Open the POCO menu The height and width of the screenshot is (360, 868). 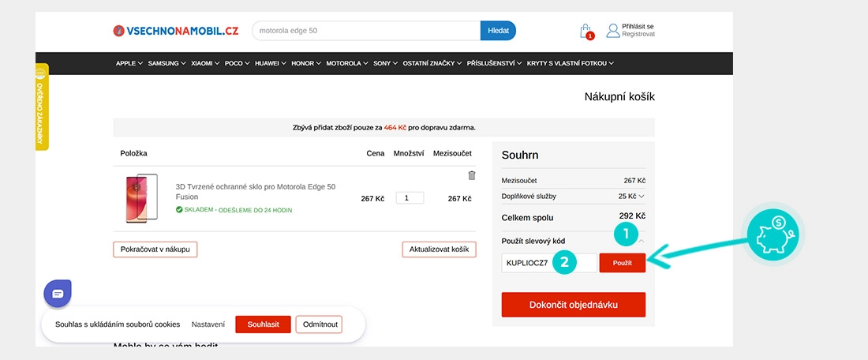(x=237, y=63)
